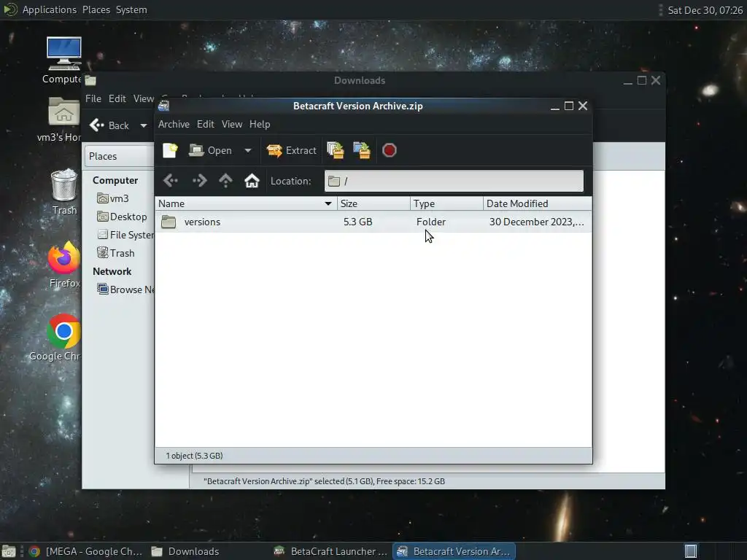The width and height of the screenshot is (747, 560).
Task: Open the Help menu
Action: (260, 124)
